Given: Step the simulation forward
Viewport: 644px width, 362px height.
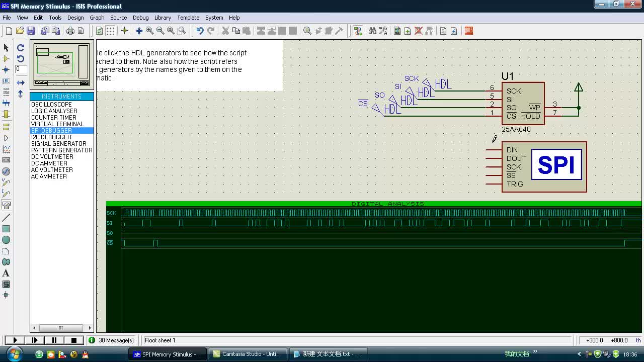Looking at the screenshot, I should click(35, 340).
